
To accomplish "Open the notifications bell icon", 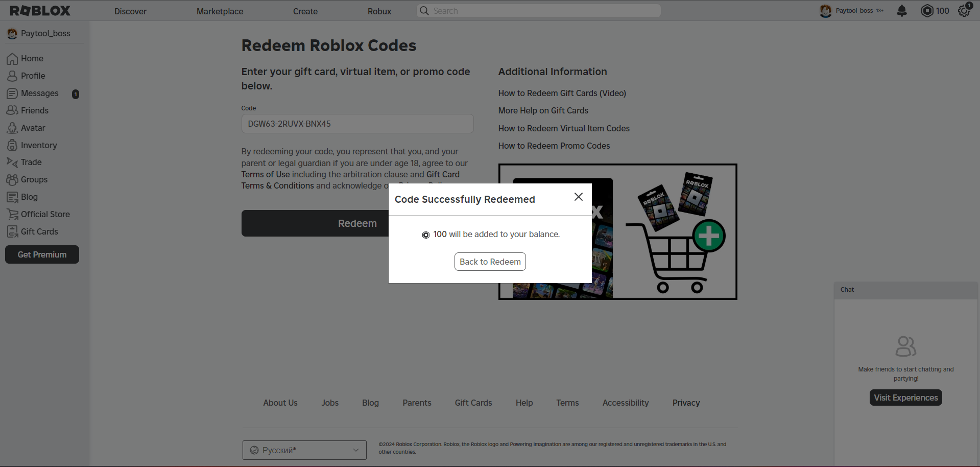I will tap(902, 11).
